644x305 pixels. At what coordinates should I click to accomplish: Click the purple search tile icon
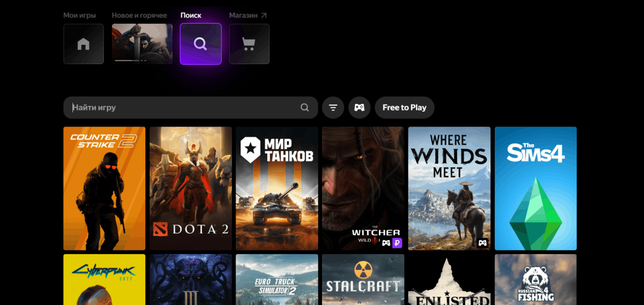(201, 44)
